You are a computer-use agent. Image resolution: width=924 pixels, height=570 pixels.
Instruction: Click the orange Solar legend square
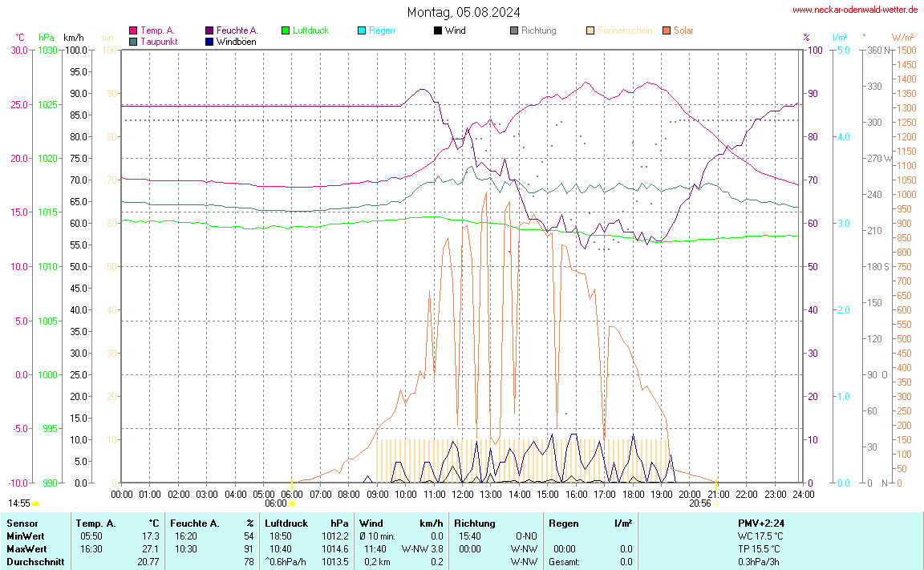click(x=667, y=31)
